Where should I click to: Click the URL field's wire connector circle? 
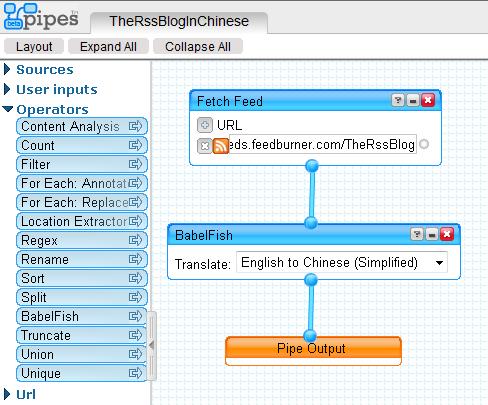424,144
